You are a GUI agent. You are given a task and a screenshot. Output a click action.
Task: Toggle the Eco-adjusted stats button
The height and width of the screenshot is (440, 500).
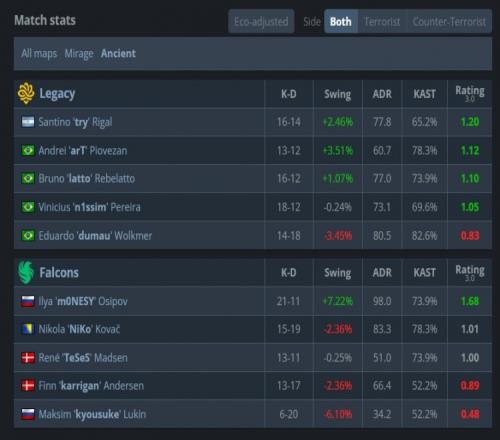[x=261, y=22]
